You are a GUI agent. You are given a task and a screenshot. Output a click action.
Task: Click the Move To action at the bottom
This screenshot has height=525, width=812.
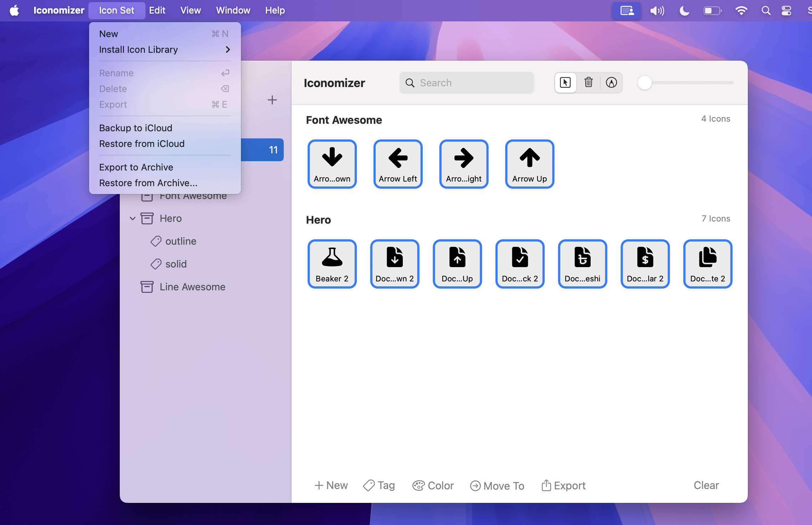point(497,485)
